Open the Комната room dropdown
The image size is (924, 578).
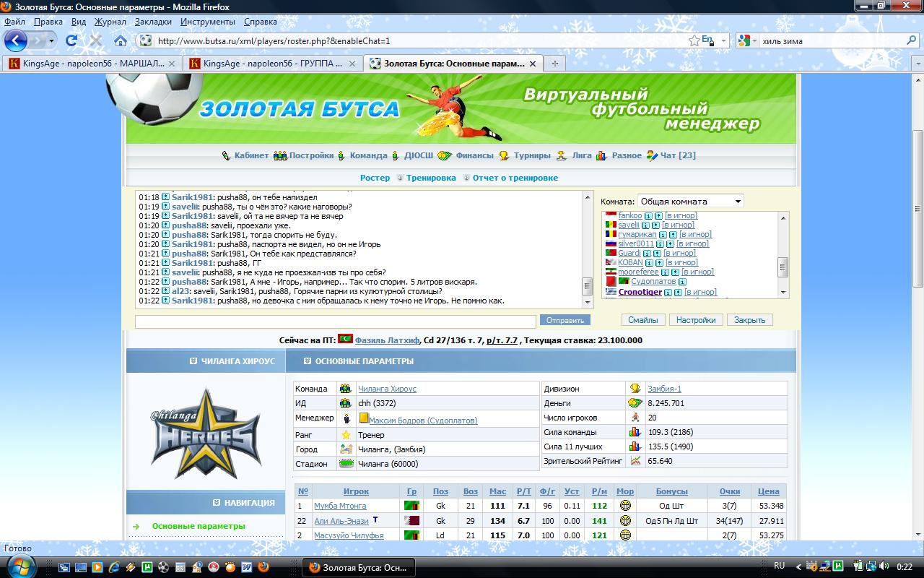[x=690, y=202]
